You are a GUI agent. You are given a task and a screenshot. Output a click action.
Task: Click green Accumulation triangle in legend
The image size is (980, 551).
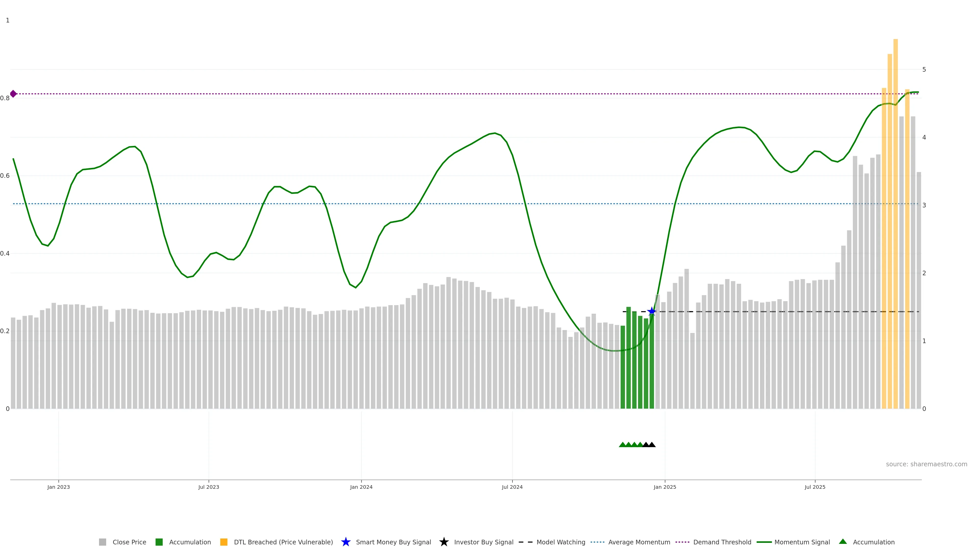pyautogui.click(x=843, y=542)
